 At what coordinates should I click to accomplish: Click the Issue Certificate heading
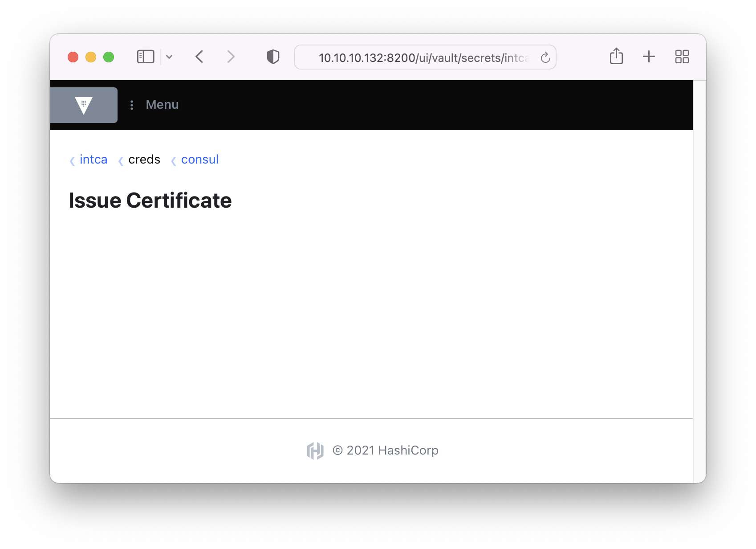(x=150, y=201)
